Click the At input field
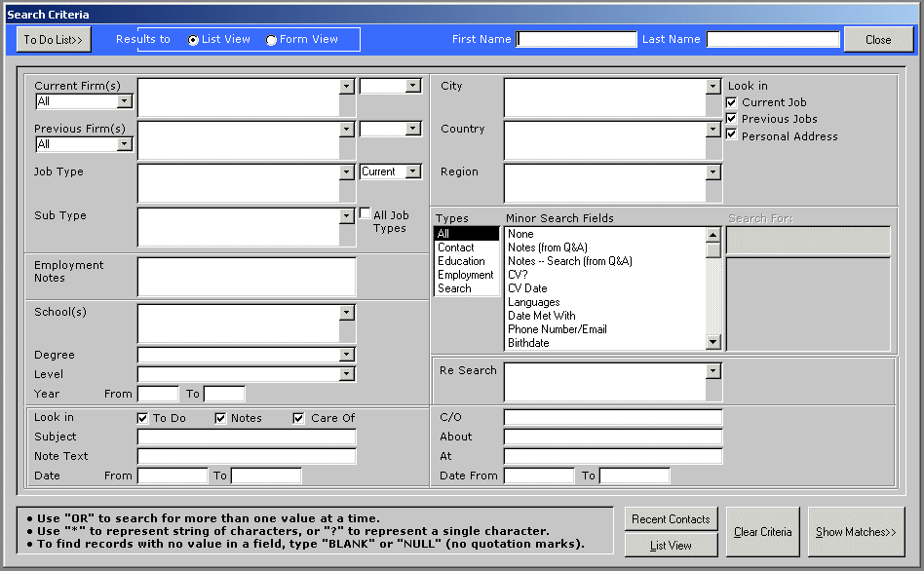 [613, 456]
